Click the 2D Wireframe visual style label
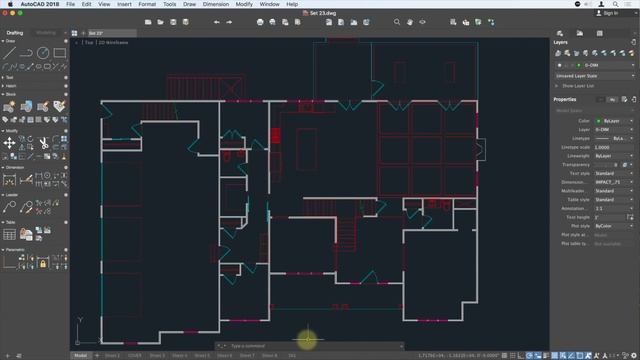The width and height of the screenshot is (640, 360). click(x=113, y=42)
